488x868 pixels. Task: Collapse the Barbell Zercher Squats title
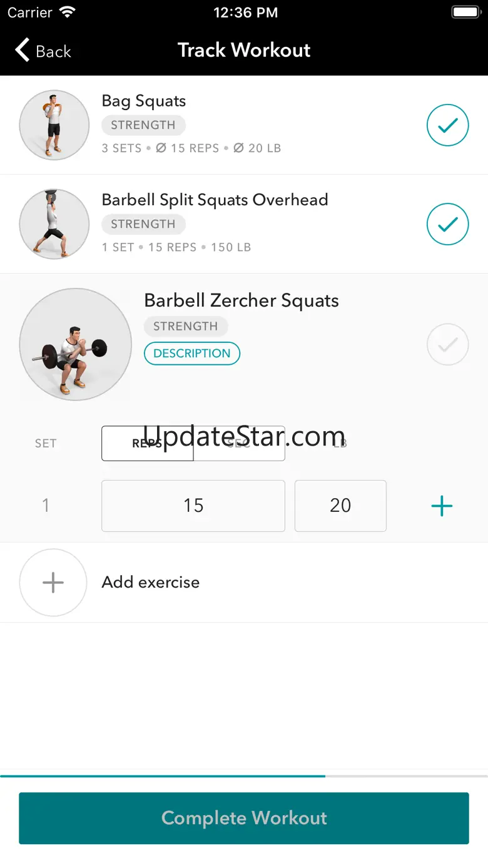pos(241,300)
